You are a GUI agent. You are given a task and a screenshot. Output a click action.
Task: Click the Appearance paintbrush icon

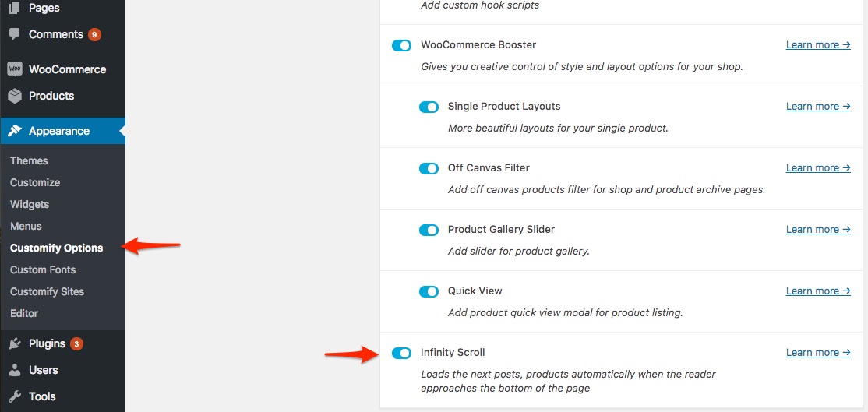pos(15,131)
